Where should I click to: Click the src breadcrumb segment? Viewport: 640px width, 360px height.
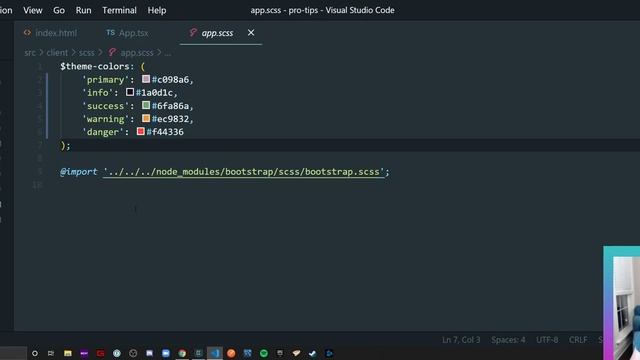[x=30, y=53]
